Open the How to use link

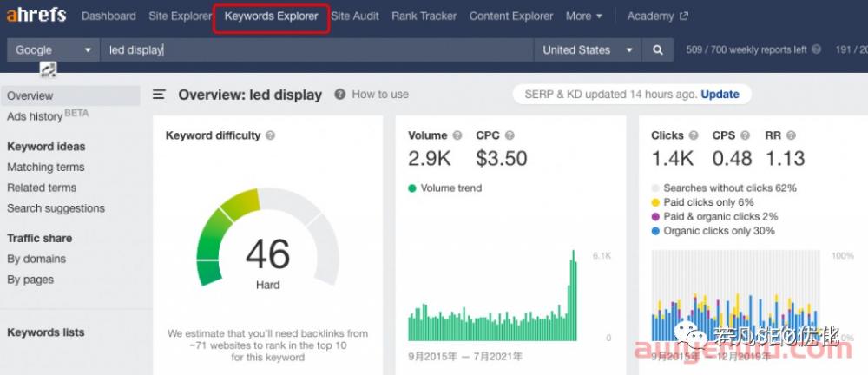click(380, 94)
